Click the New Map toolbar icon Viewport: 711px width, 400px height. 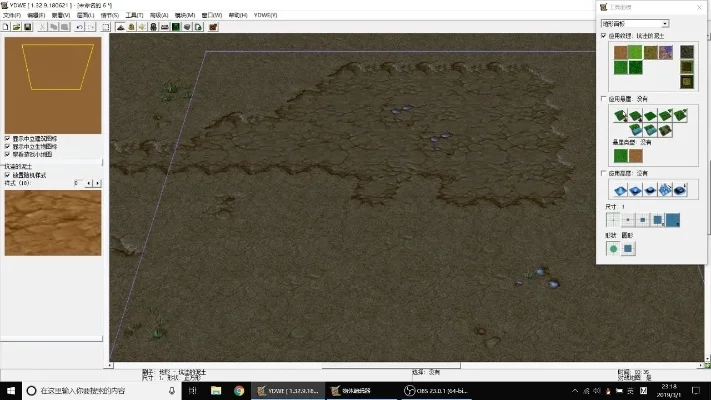5,27
